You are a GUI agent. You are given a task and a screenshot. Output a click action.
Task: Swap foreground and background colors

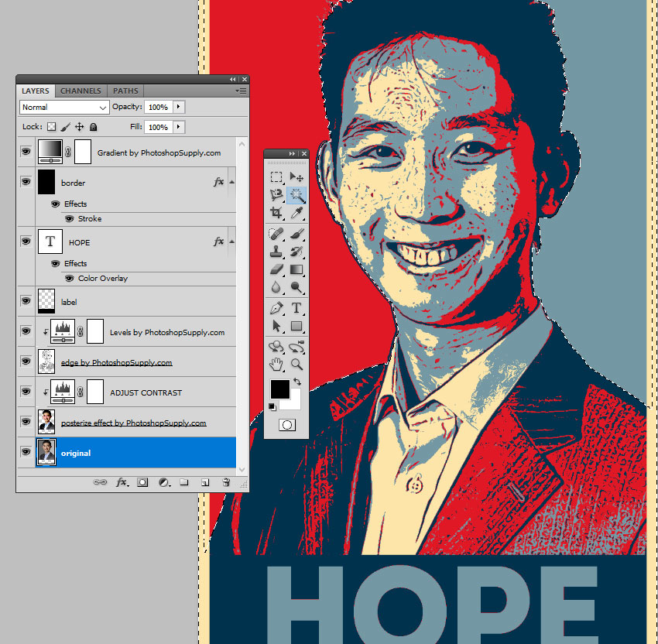(297, 382)
